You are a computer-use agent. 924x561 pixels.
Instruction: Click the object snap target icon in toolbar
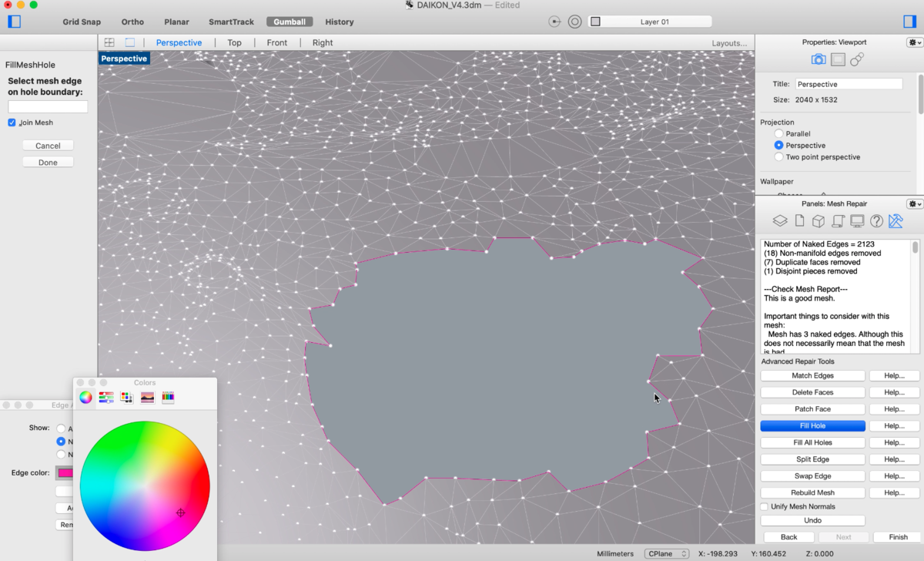click(555, 22)
